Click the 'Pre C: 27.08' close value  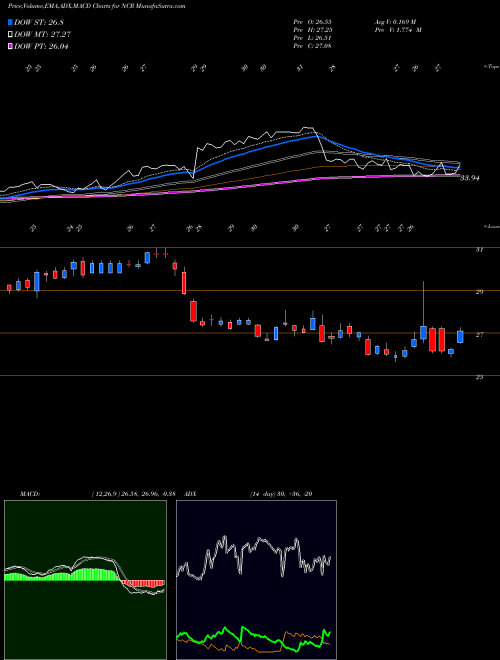(313, 46)
